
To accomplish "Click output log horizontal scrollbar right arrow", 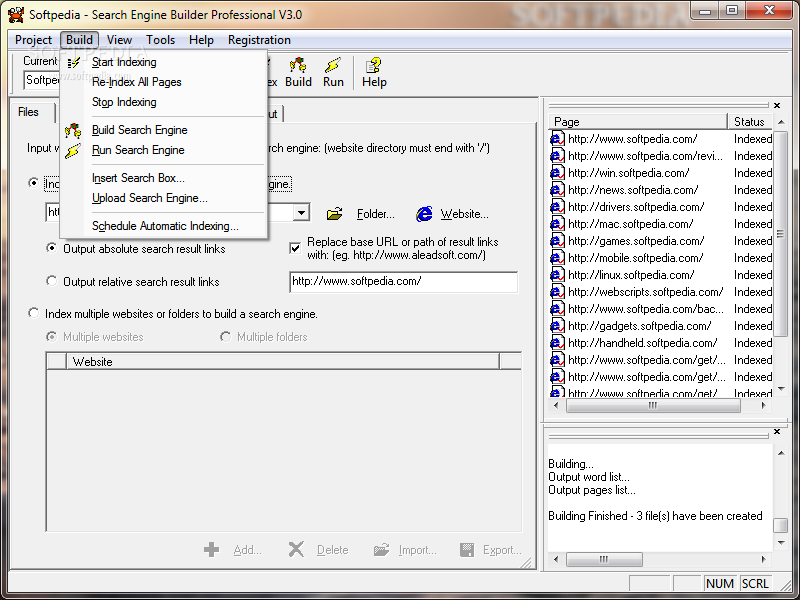I will point(763,559).
